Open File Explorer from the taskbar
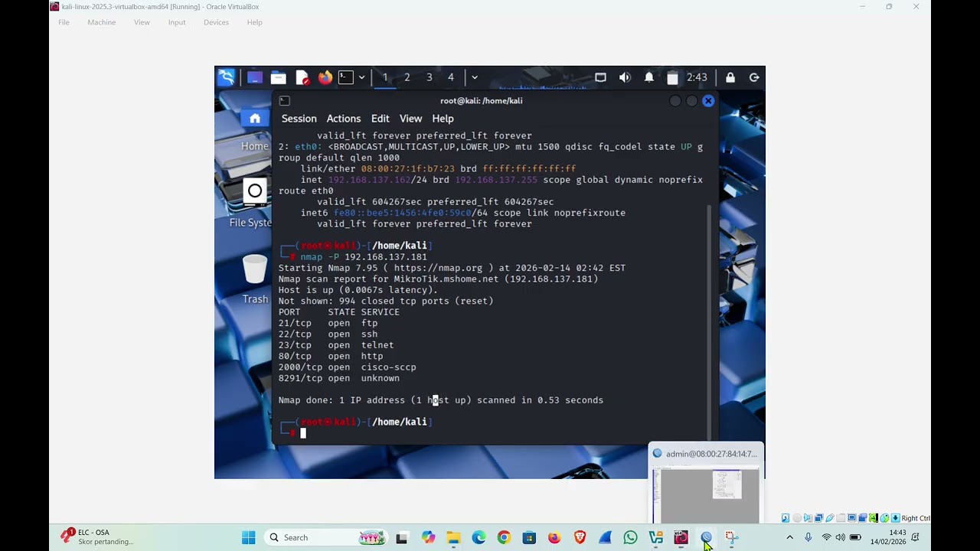Image resolution: width=980 pixels, height=551 pixels. tap(453, 538)
